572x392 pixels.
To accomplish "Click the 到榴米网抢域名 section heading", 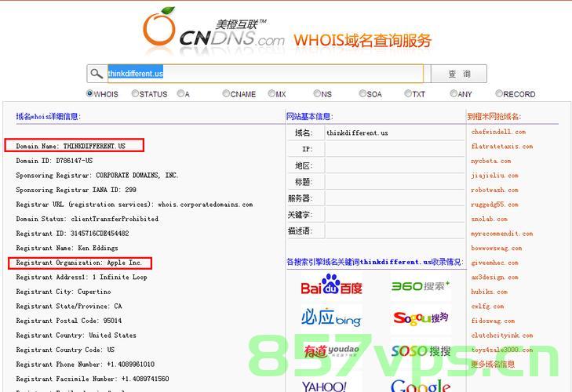I will tap(494, 116).
